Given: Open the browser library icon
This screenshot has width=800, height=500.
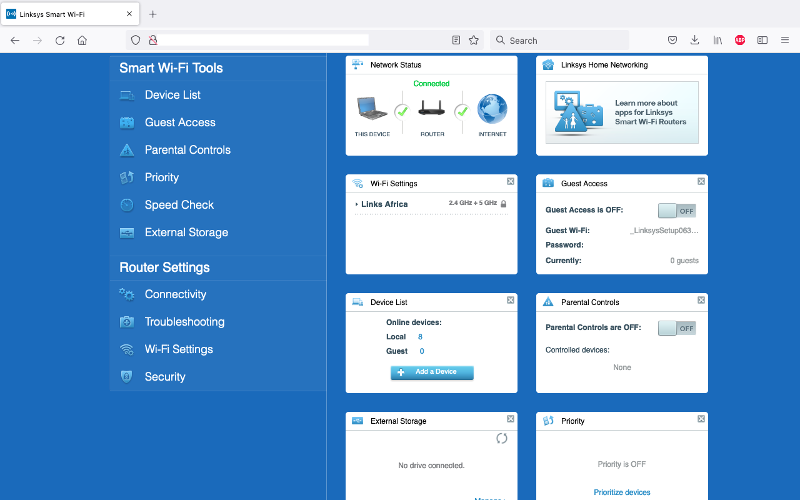Looking at the screenshot, I should point(717,40).
